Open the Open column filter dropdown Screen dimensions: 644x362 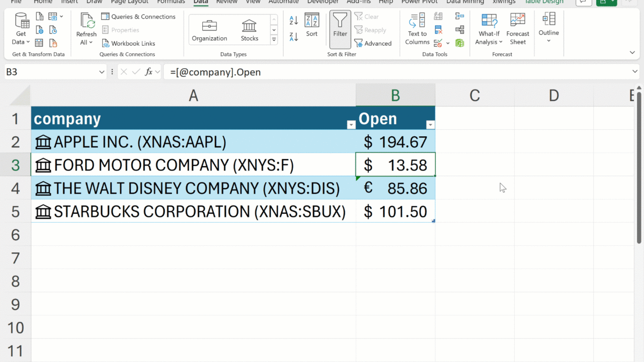[430, 125]
